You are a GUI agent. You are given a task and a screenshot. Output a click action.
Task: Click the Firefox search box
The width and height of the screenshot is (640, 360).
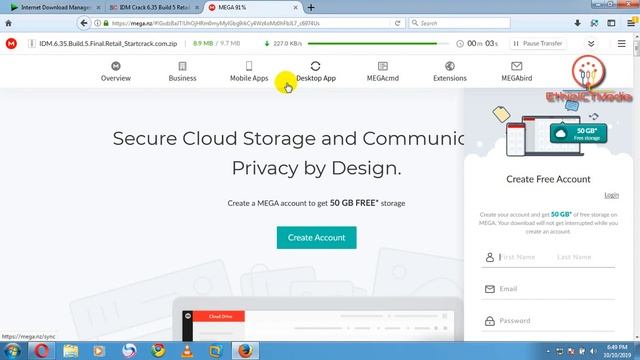pos(460,23)
